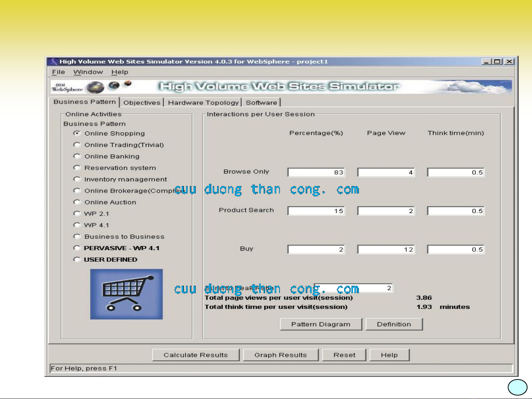Image resolution: width=532 pixels, height=399 pixels.
Task: Select the WP 4.1 radio button
Action: click(x=77, y=225)
